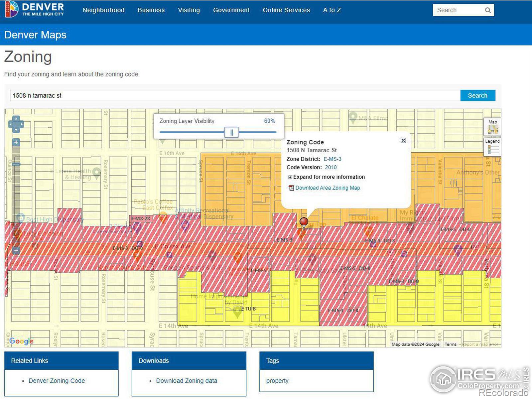Image resolution: width=532 pixels, height=399 pixels.
Task: Click the Denver city logo
Action: tap(34, 9)
